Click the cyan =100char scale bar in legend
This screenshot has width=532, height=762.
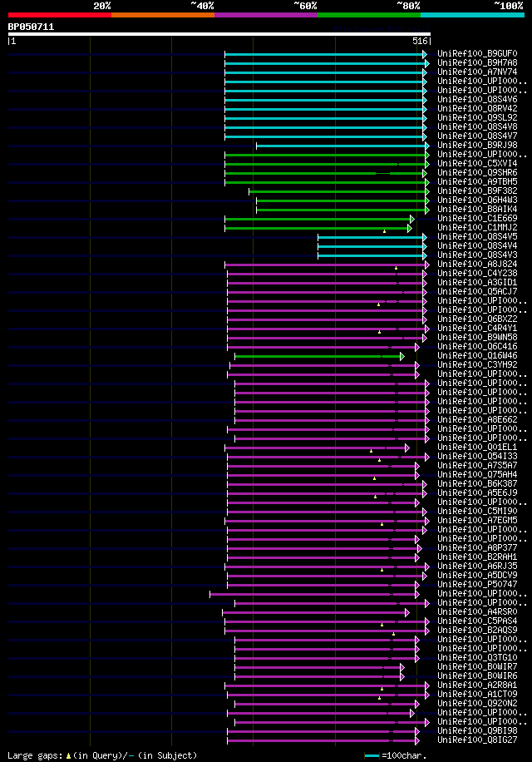pyautogui.click(x=372, y=755)
